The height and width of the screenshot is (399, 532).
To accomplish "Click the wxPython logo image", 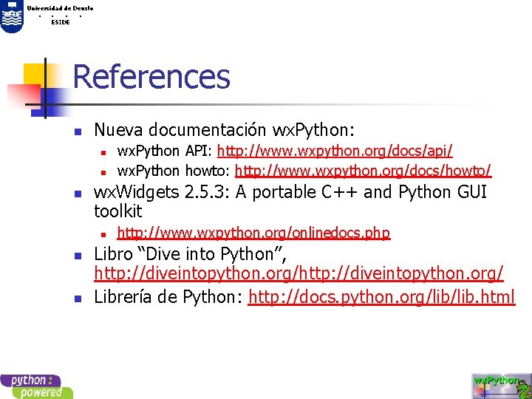I will [502, 386].
